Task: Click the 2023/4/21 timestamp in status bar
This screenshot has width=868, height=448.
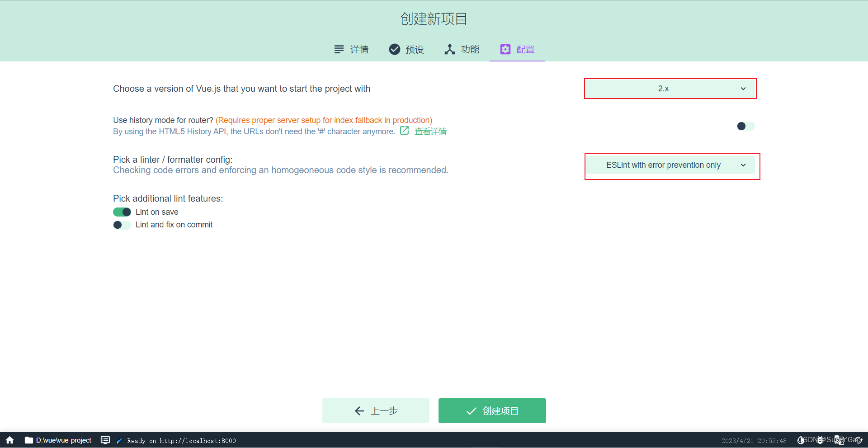Action: 754,441
